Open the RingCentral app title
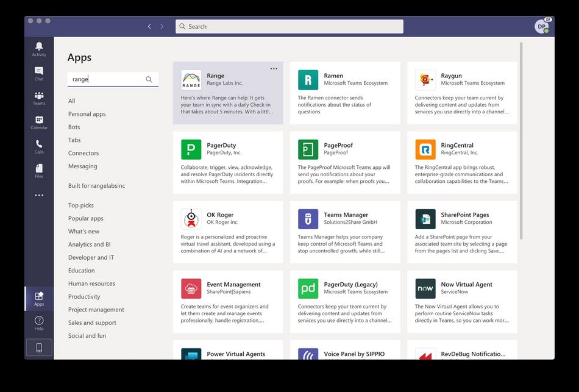 click(x=457, y=145)
